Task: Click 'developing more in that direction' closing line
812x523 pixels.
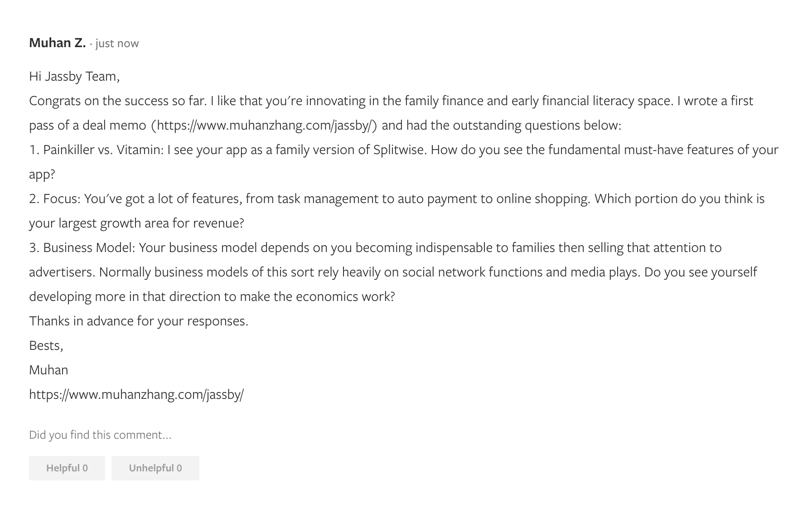Action: (x=212, y=296)
